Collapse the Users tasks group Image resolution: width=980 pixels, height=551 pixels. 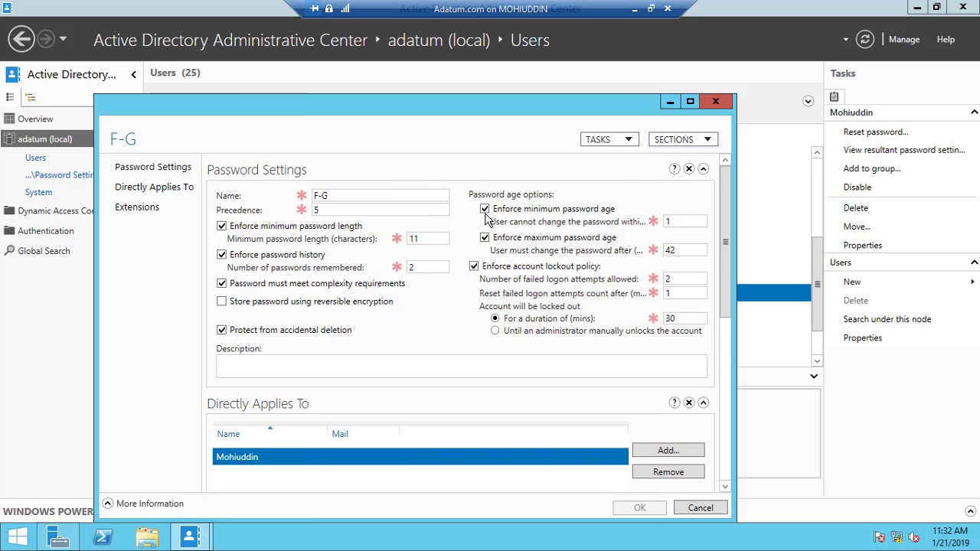point(974,262)
